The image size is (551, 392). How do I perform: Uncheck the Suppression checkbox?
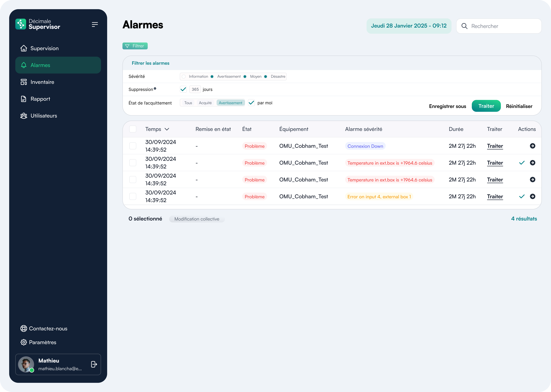point(183,89)
